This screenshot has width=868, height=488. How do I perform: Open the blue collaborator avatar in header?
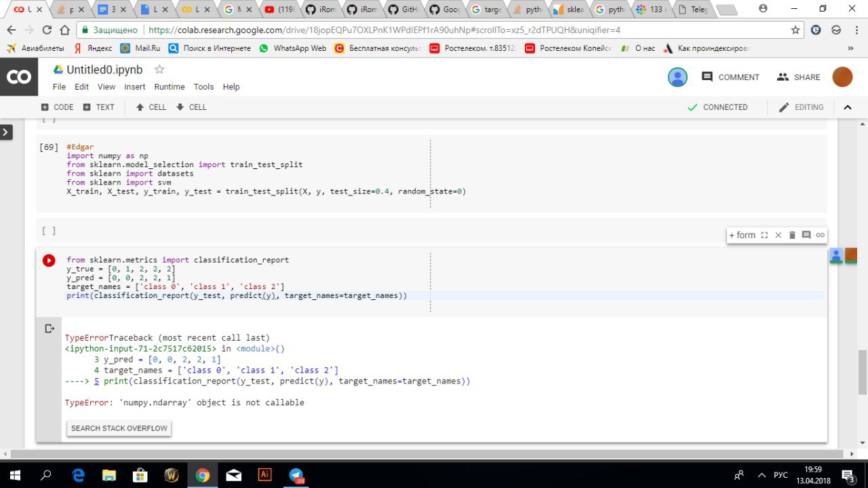pos(677,77)
